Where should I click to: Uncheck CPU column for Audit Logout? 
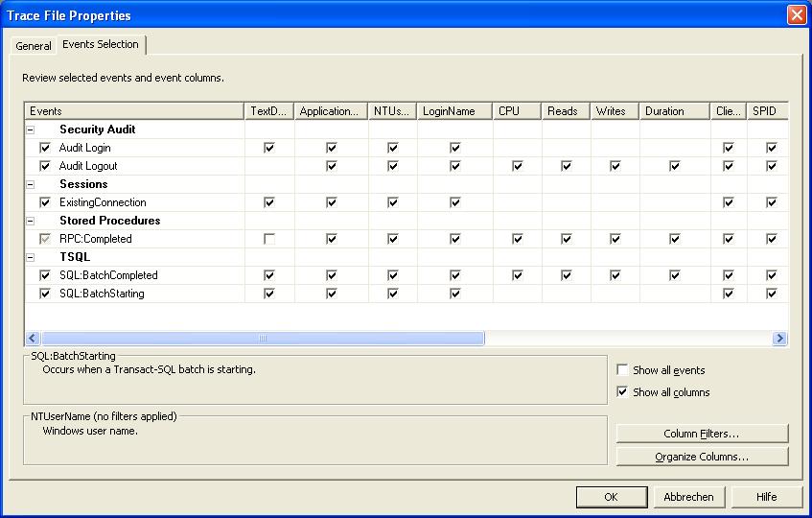(x=517, y=166)
